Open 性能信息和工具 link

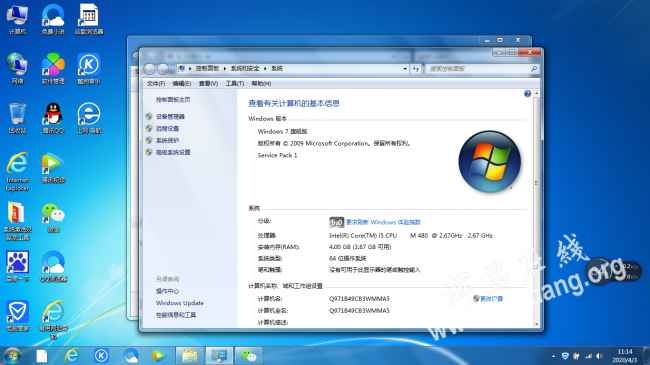pyautogui.click(x=176, y=315)
